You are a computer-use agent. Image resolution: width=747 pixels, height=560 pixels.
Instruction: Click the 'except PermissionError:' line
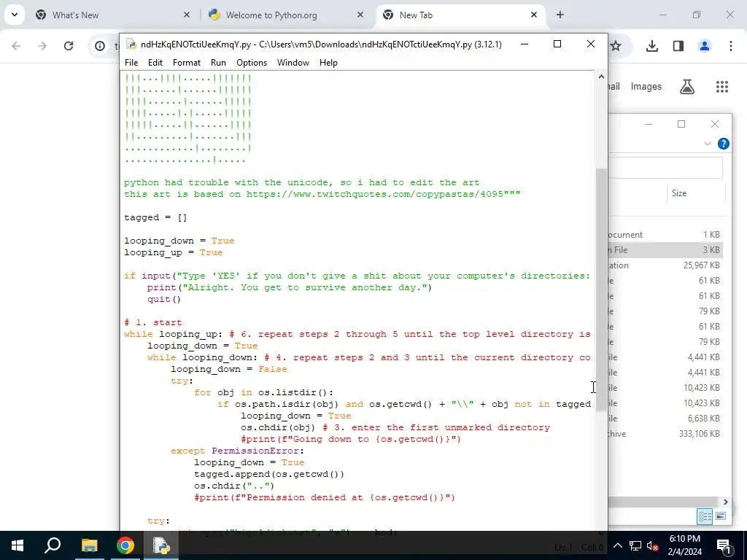tap(237, 451)
